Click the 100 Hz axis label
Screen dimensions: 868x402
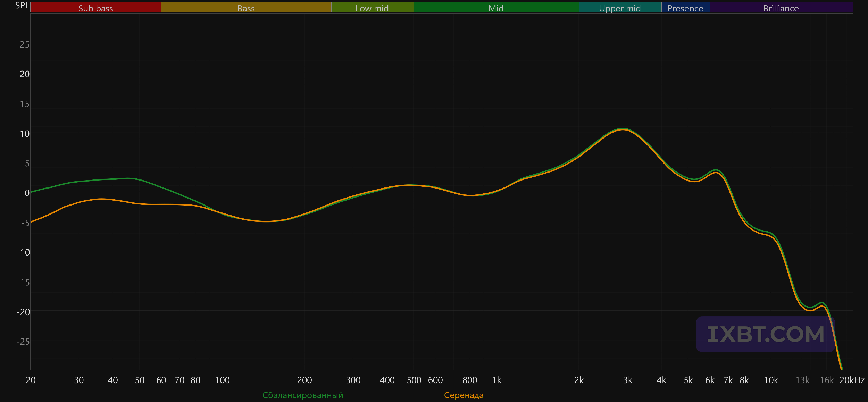pyautogui.click(x=222, y=380)
